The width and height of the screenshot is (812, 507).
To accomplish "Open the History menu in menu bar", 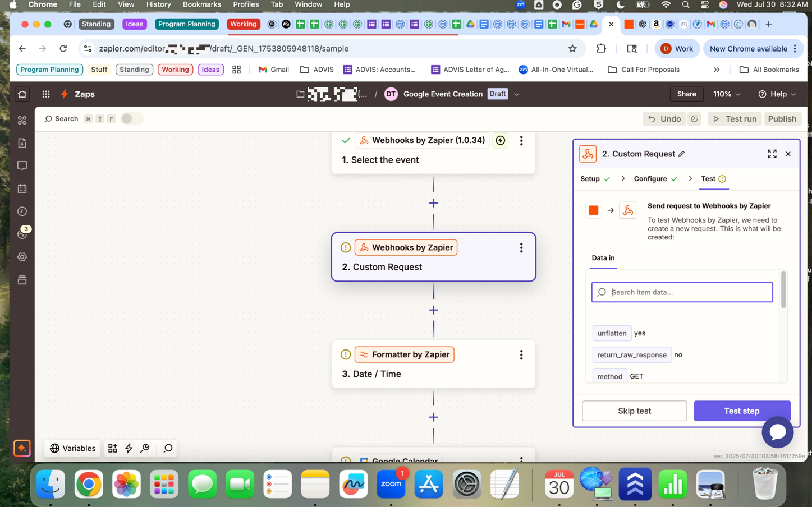I will click(x=158, y=4).
